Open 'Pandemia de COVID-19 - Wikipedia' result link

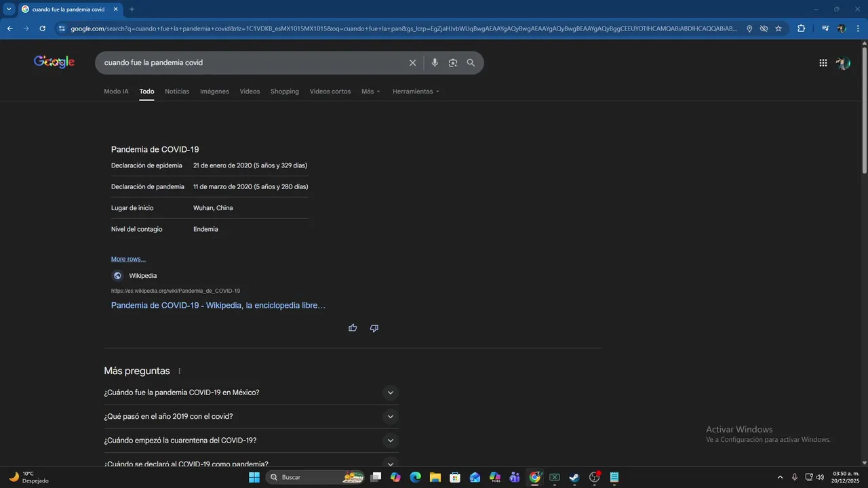(218, 306)
